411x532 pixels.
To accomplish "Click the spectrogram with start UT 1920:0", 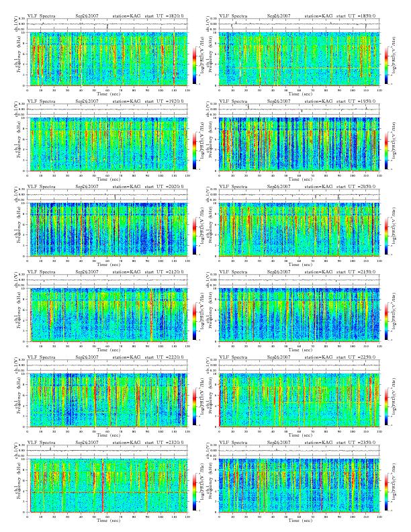I will tap(107, 144).
